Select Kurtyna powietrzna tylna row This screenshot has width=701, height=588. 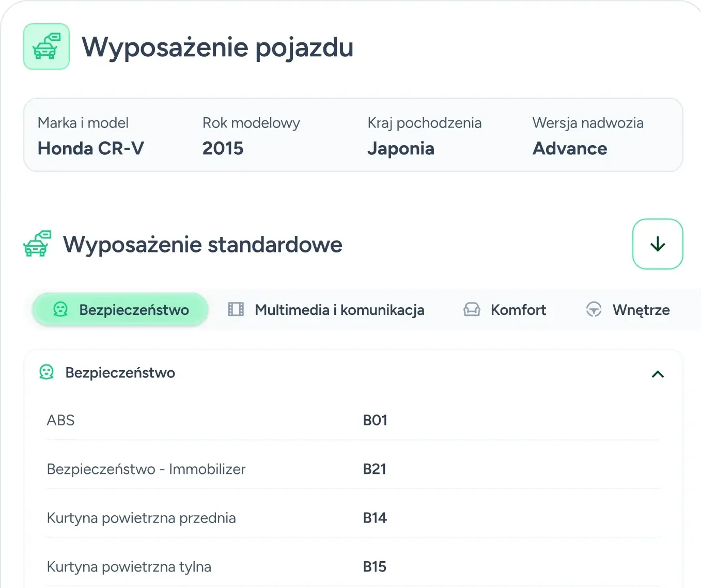pos(353,567)
